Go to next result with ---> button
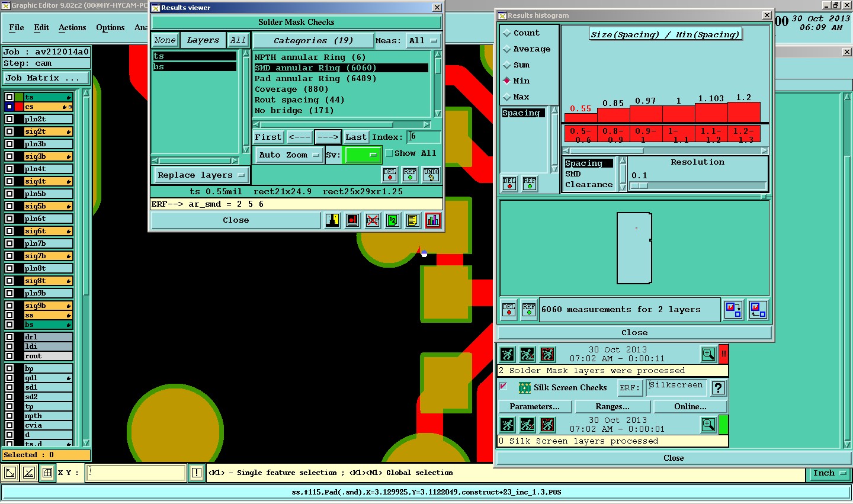Viewport: 853px width, 504px height. (328, 137)
